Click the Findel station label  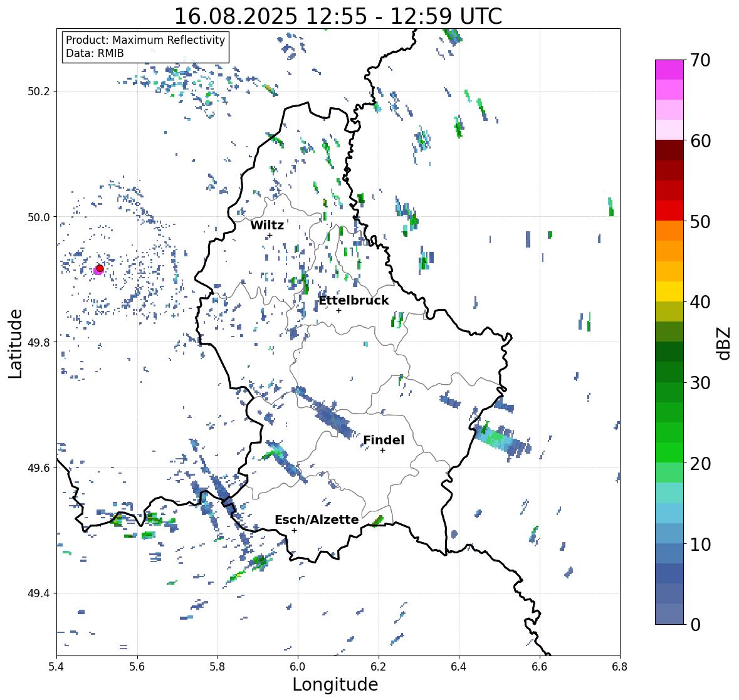[x=383, y=440]
